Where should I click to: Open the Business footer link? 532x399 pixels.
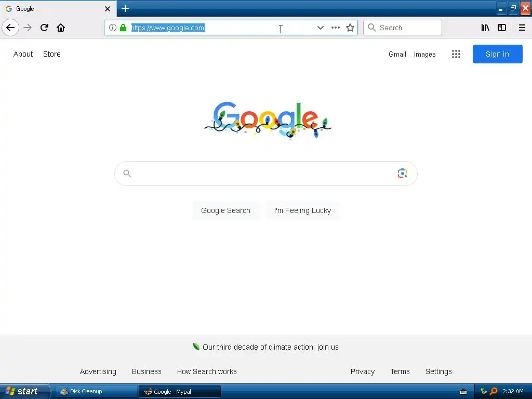pos(147,371)
